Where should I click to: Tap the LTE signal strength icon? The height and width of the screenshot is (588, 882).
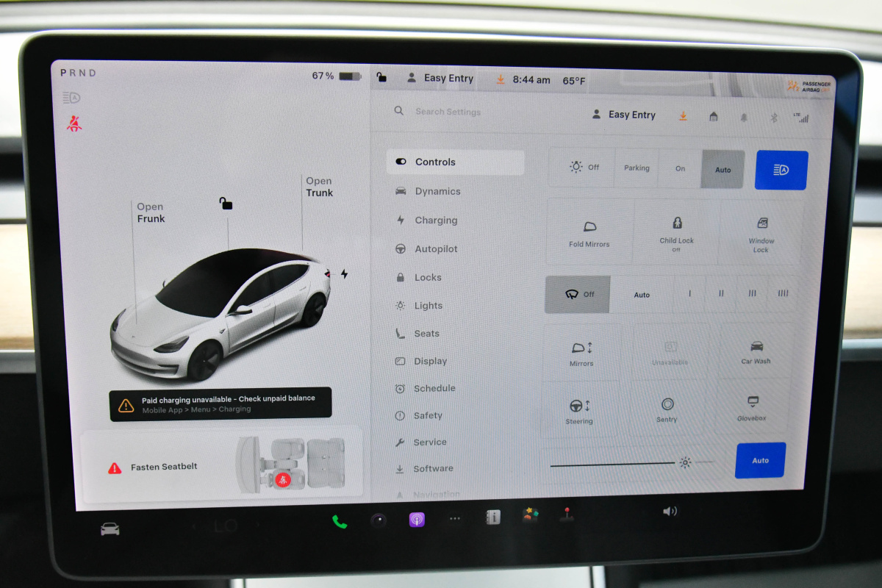click(x=800, y=118)
